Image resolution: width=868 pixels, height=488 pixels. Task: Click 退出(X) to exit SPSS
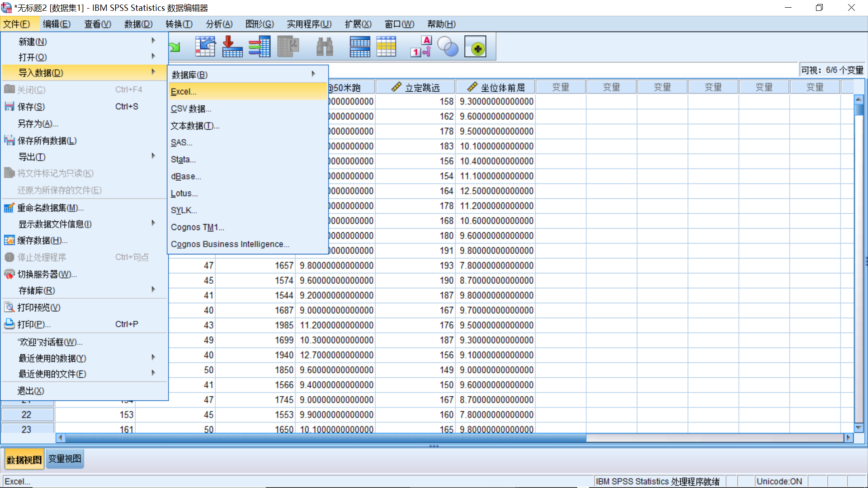click(31, 391)
